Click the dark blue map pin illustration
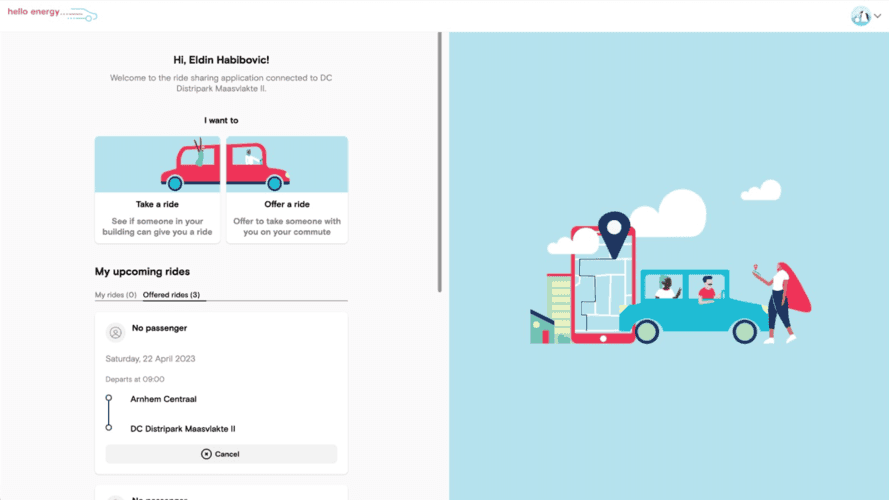The image size is (889, 500). pos(614,231)
